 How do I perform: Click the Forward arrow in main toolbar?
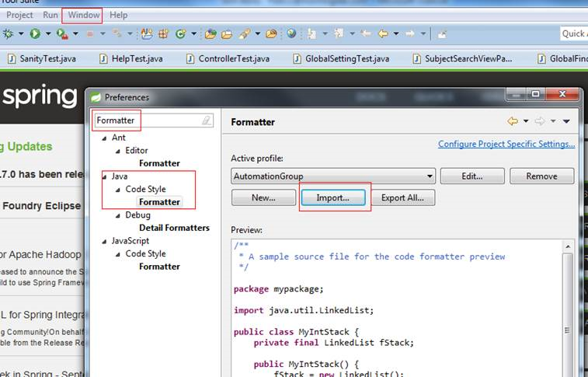click(x=410, y=33)
